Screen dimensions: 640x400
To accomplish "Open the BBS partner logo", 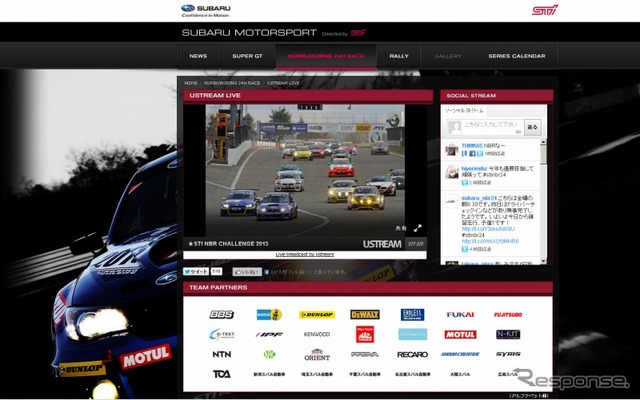I will click(x=222, y=314).
